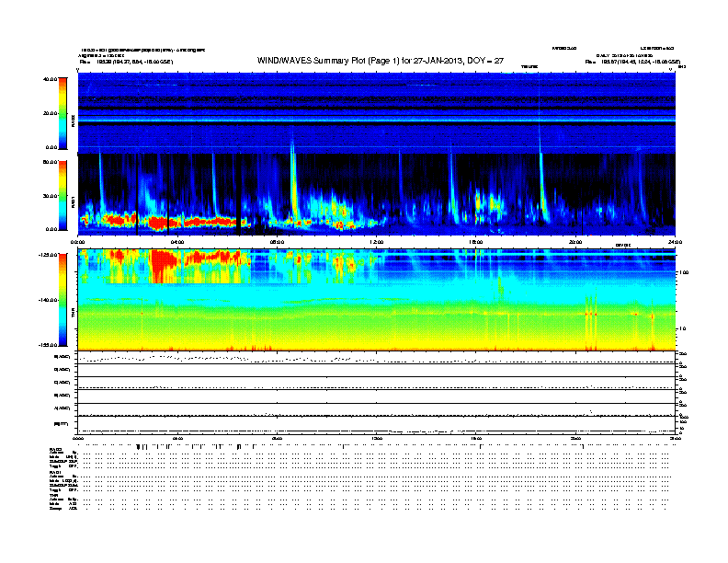The height and width of the screenshot is (563, 728).
Task: Click the vertical TNR axis label beside its color bar
Action: tap(73, 314)
